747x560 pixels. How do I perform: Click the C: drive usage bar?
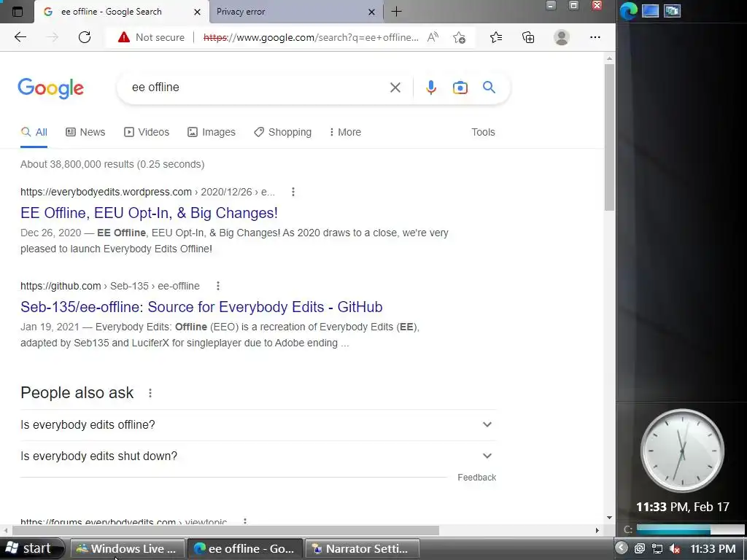coord(690,529)
